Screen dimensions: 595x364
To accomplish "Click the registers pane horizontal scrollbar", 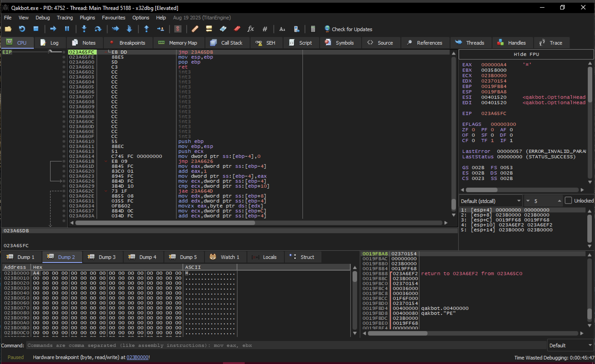I will 481,190.
